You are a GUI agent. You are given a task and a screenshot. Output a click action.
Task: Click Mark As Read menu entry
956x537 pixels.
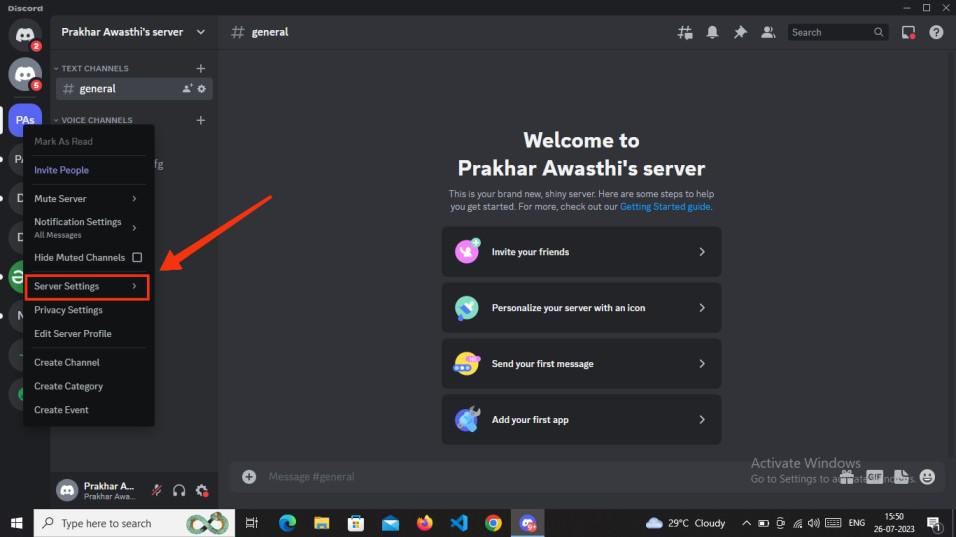pos(87,141)
